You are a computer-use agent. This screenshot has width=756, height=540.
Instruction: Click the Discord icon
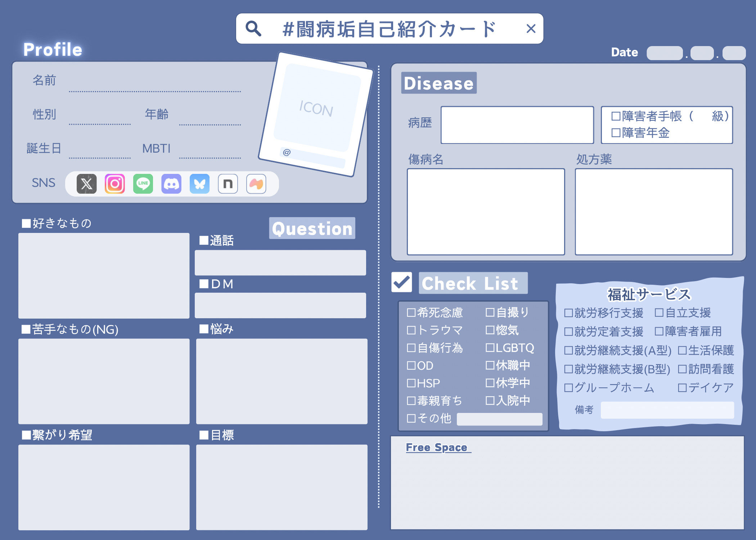(171, 184)
